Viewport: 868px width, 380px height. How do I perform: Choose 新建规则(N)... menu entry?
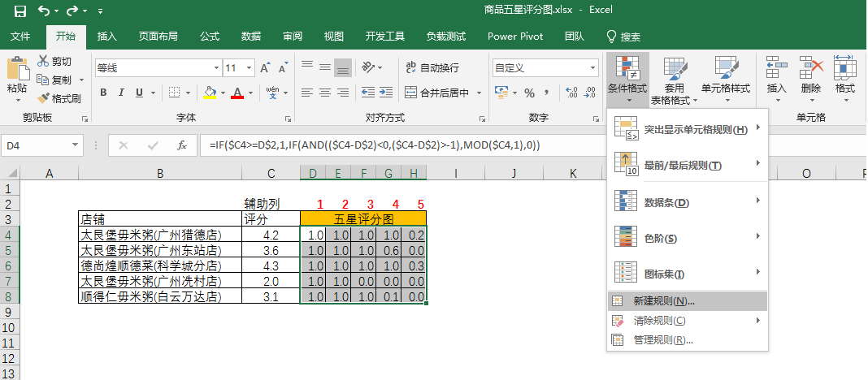(688, 301)
